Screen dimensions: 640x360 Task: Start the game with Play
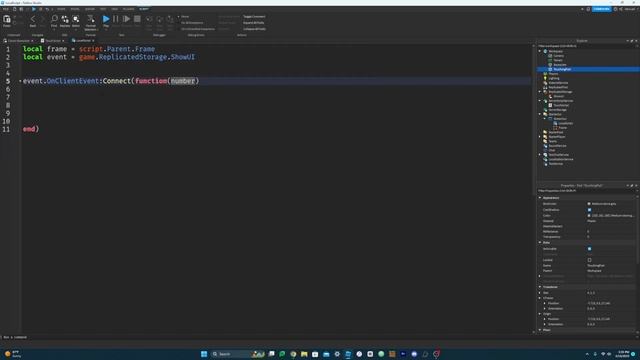tap(106, 20)
